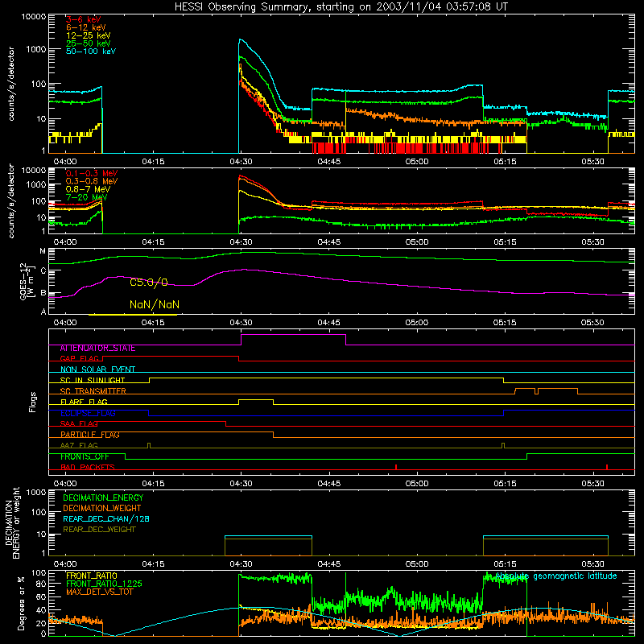644x644 pixels.
Task: Select the red 3-6 keV legend label
Action: (84, 19)
